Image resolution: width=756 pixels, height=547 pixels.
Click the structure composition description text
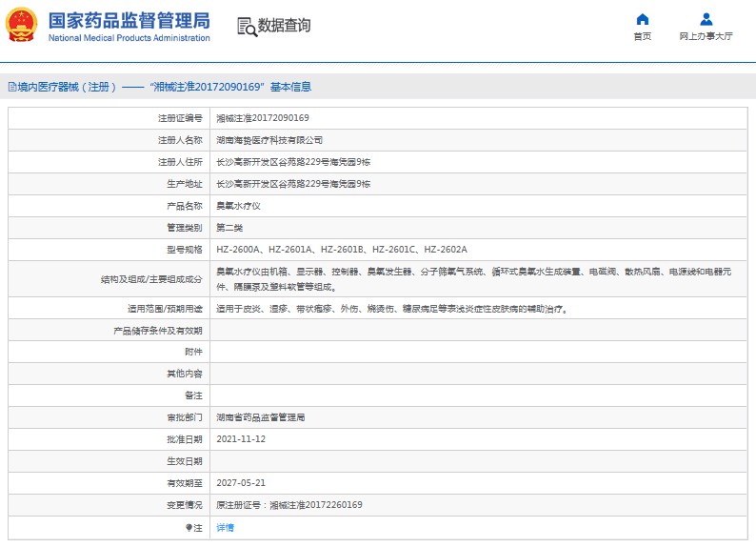click(x=474, y=279)
